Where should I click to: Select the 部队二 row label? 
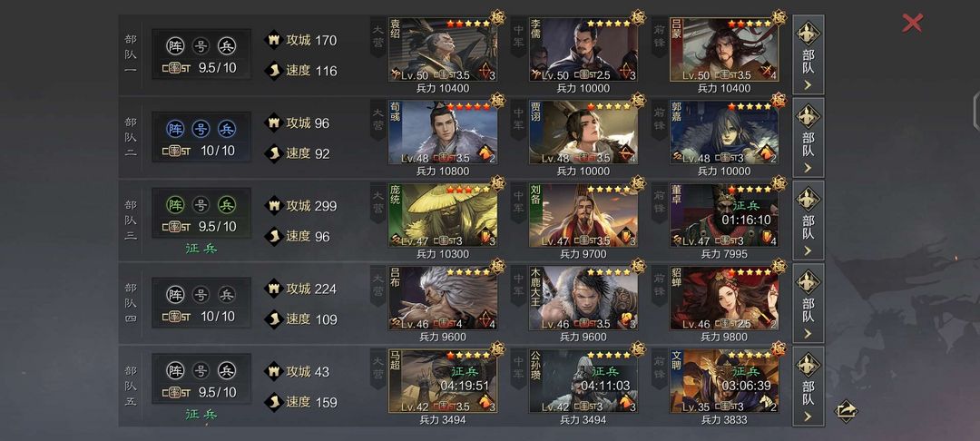tap(131, 137)
